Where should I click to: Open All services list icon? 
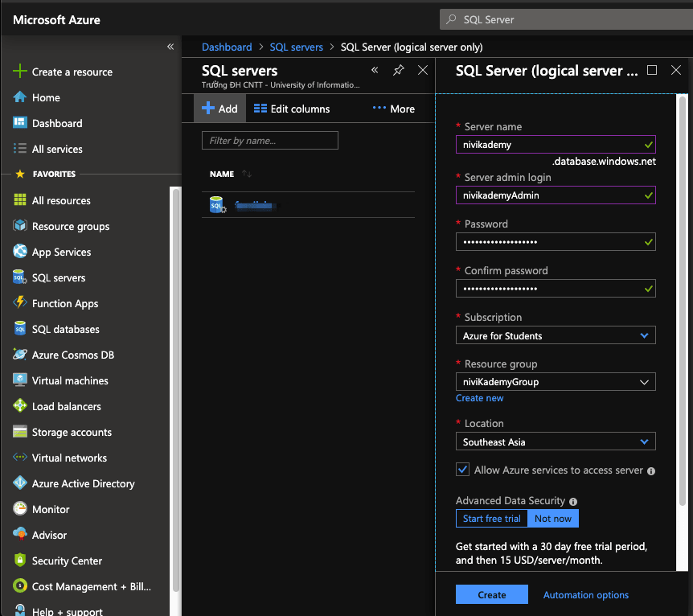(20, 148)
